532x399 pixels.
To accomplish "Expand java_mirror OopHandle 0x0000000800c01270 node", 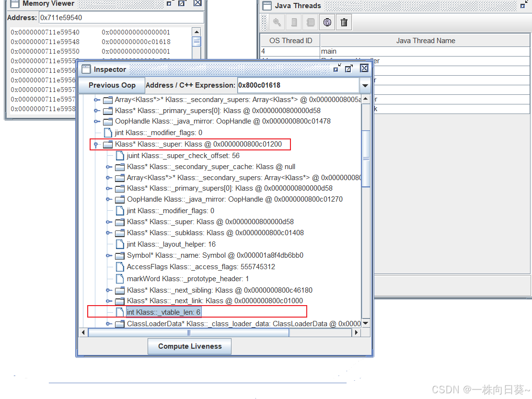I will coord(109,199).
